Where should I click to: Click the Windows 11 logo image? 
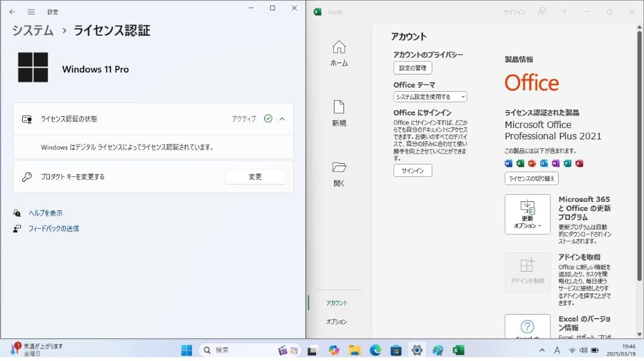33,67
